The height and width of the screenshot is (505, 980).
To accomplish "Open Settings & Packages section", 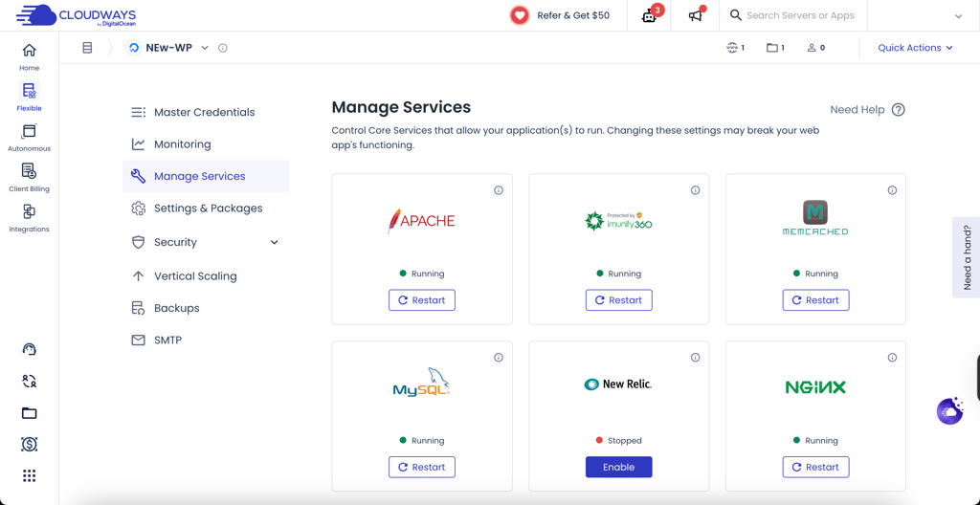I will (206, 209).
